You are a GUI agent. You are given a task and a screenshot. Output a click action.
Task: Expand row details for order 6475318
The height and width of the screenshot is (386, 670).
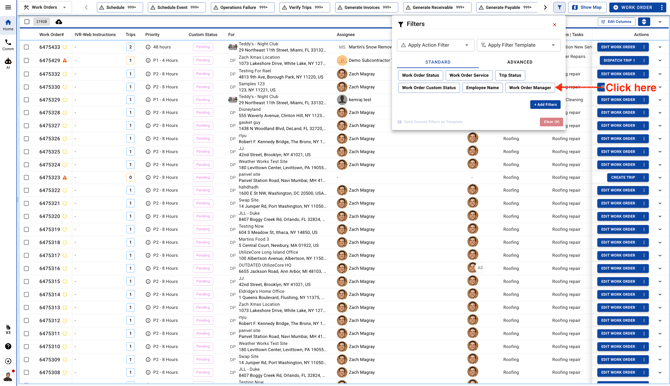[660, 242]
